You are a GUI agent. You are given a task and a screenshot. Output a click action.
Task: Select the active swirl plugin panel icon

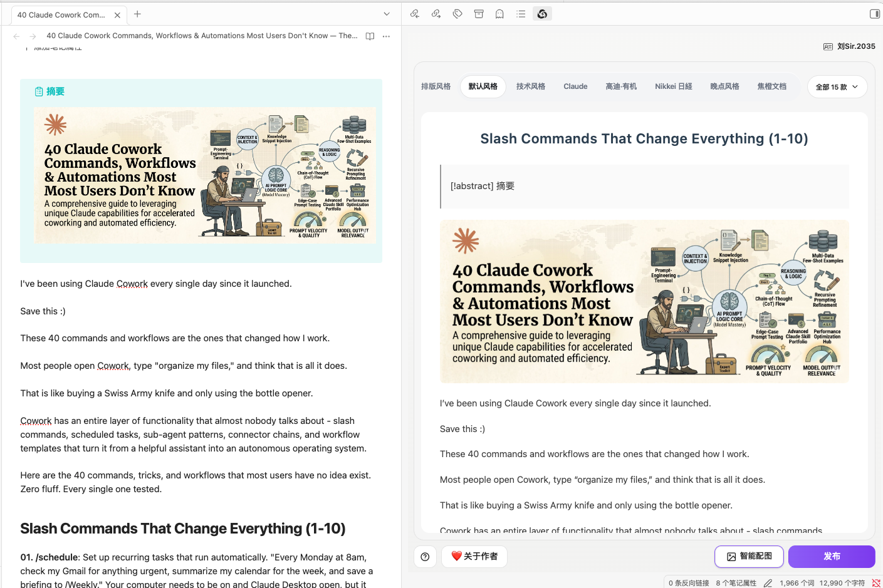(x=542, y=14)
